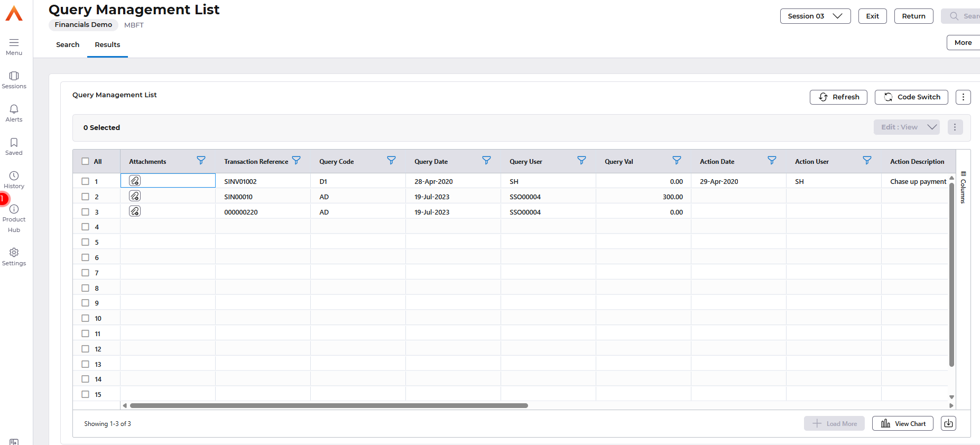The height and width of the screenshot is (445, 980).
Task: Select row 10 checkbox
Action: coord(85,318)
